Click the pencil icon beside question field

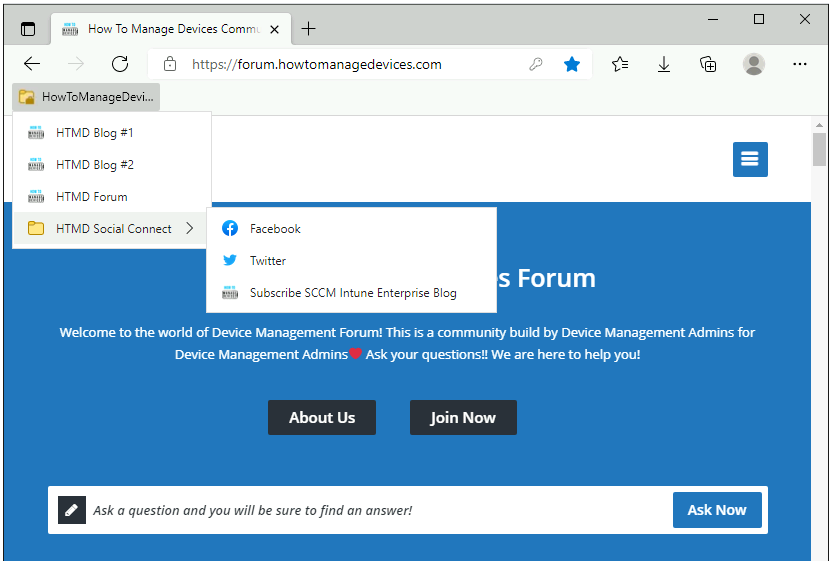click(x=72, y=510)
